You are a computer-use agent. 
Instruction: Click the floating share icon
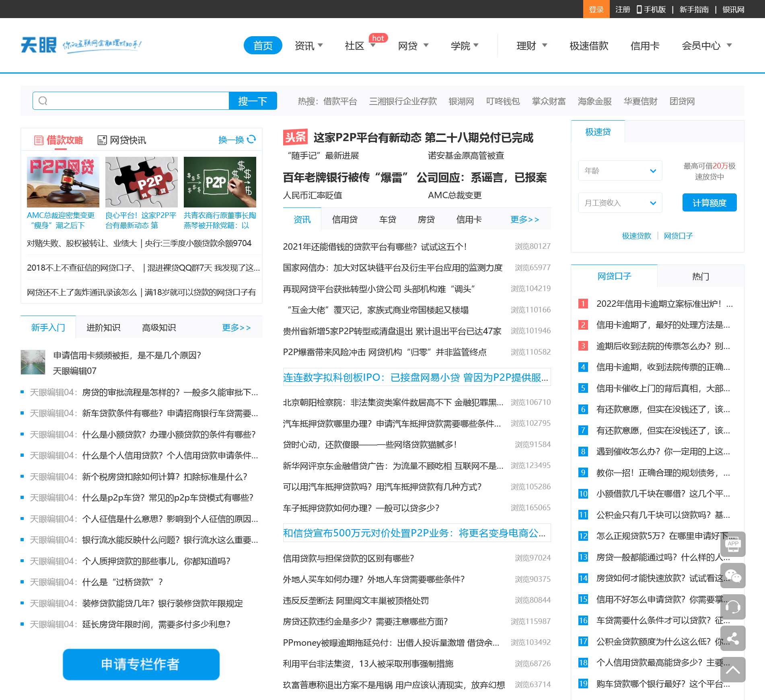(x=733, y=638)
